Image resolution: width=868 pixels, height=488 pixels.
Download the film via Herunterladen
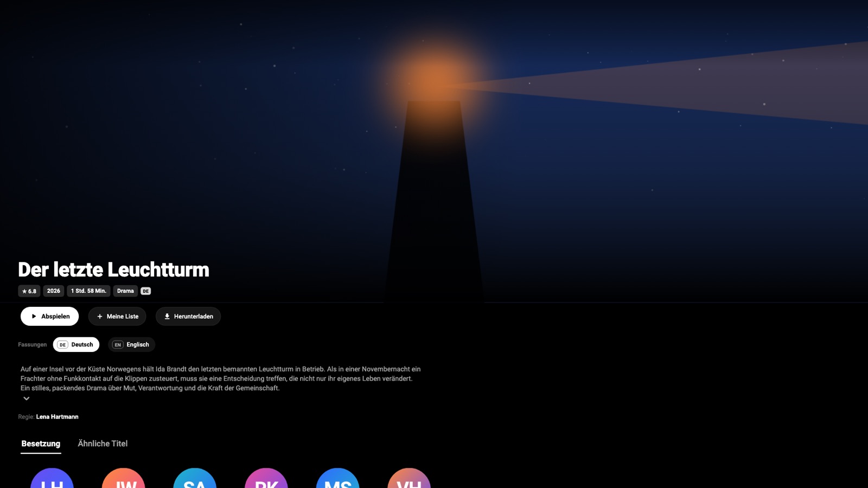188,316
